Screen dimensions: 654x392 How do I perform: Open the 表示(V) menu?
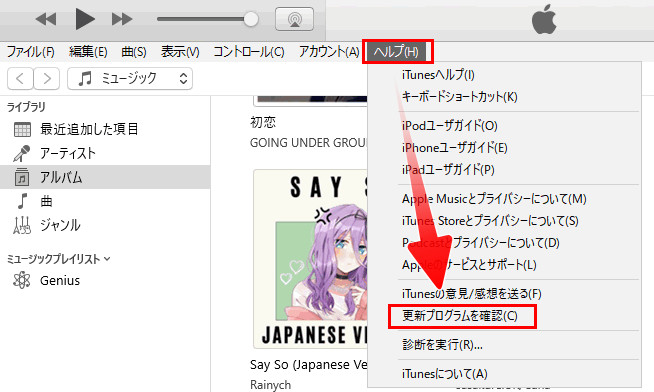180,52
